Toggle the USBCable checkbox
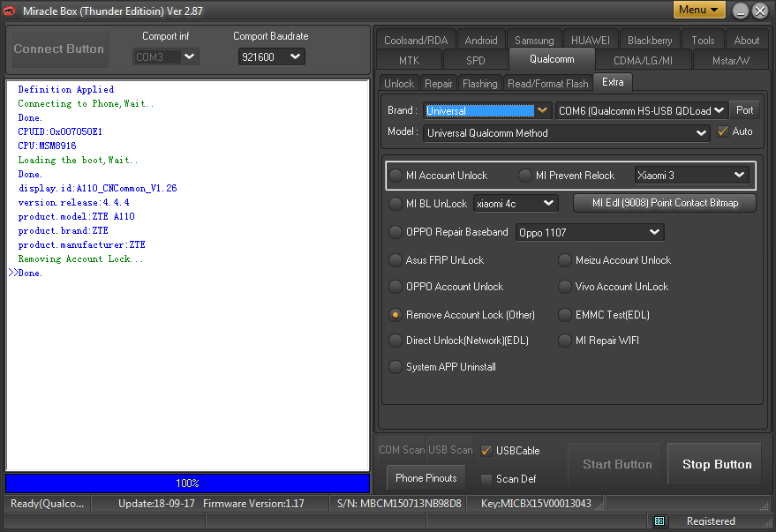 (x=486, y=451)
